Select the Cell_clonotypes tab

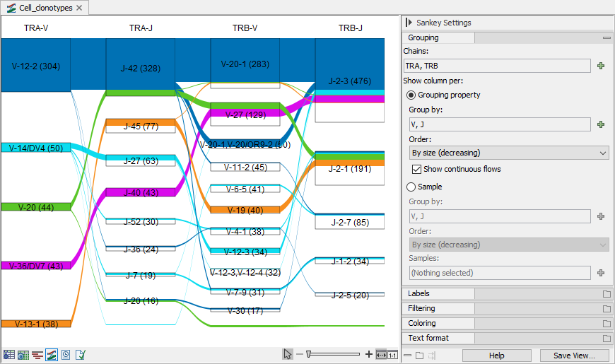point(44,8)
